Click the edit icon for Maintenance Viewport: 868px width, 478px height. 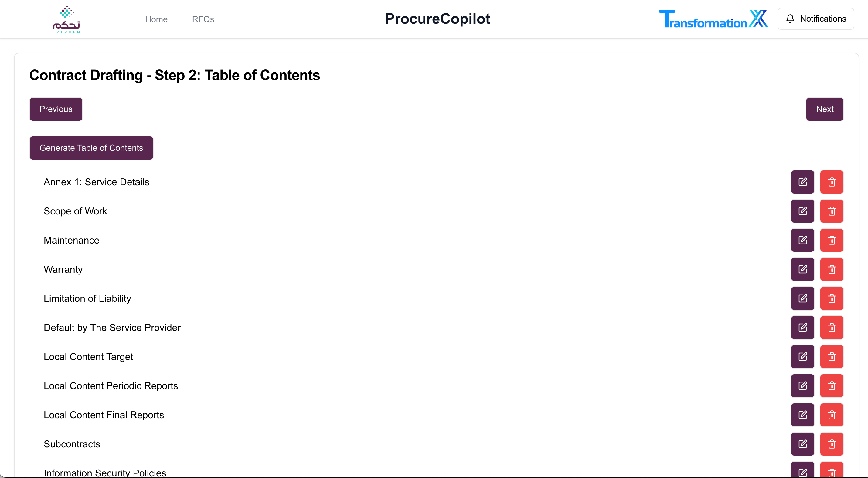point(803,240)
